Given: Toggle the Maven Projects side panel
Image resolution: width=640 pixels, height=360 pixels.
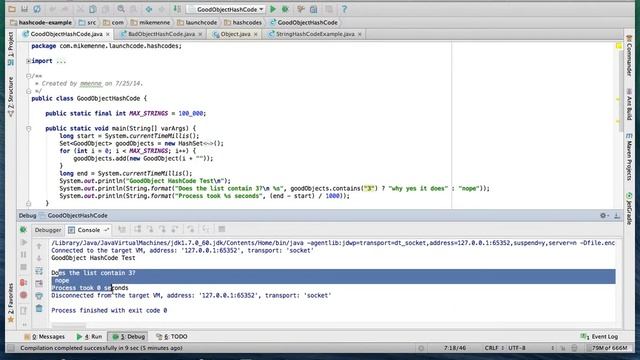Looking at the screenshot, I should [629, 157].
